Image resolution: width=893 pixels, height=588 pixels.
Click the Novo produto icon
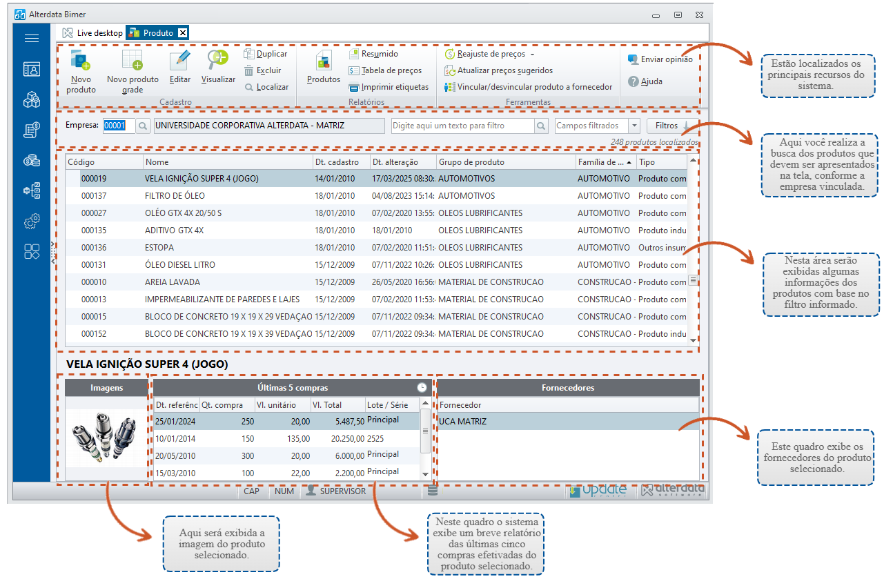tap(81, 60)
